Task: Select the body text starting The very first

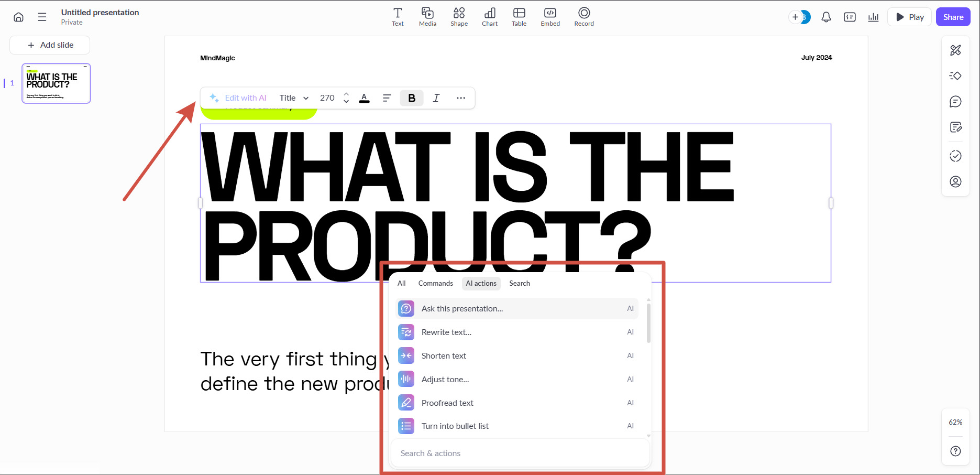Action: click(x=294, y=372)
